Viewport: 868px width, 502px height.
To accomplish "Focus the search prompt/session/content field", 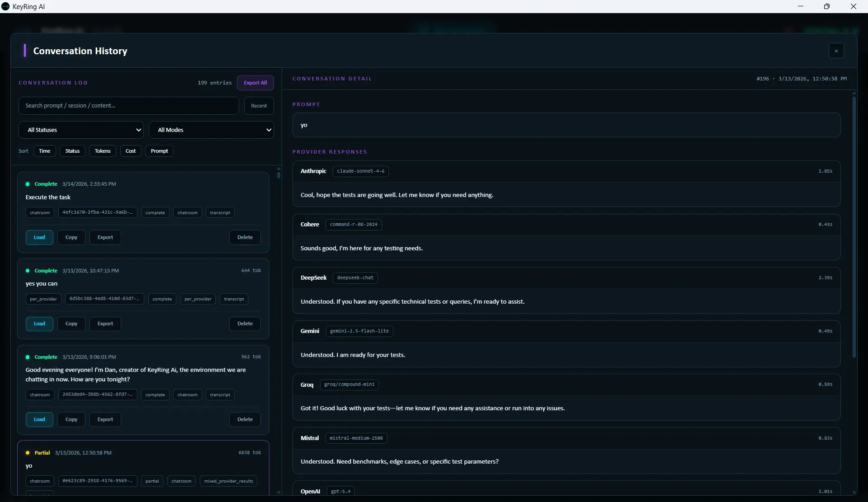I will pyautogui.click(x=128, y=106).
